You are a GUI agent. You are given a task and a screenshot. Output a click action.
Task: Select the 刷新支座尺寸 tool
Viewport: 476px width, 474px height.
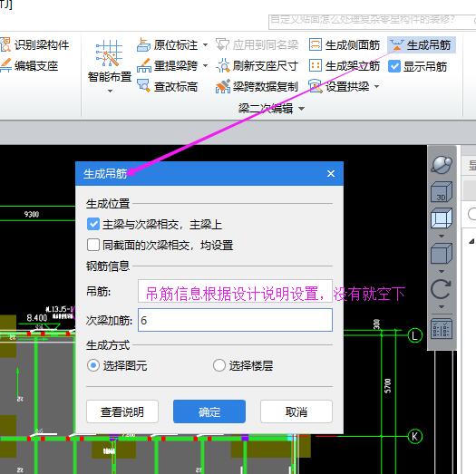(257, 65)
